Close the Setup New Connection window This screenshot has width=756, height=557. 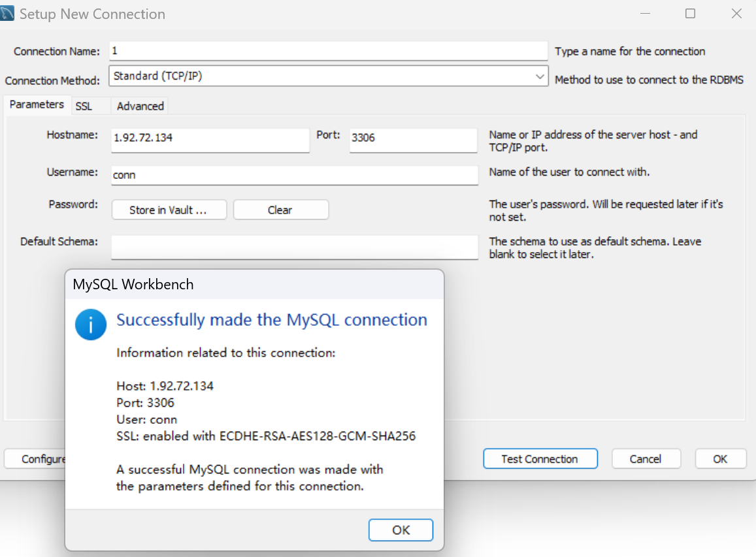coord(736,14)
